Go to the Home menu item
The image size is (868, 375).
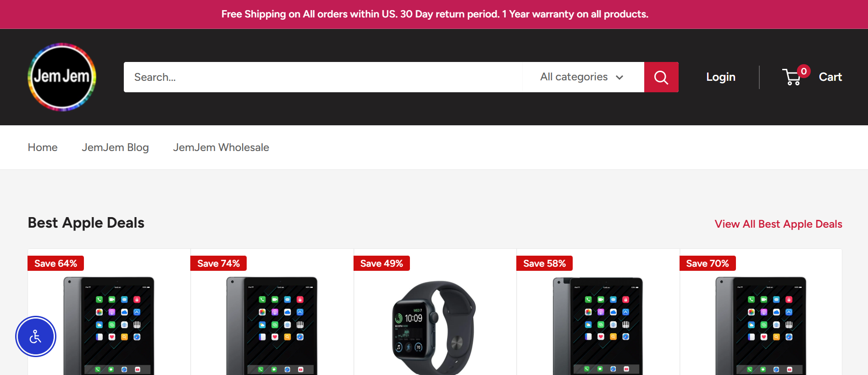(43, 147)
